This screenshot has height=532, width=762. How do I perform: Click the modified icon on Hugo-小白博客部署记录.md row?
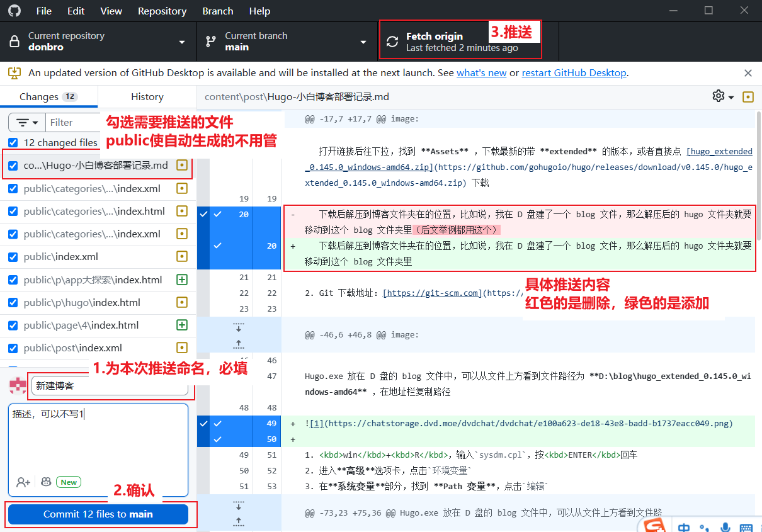coord(181,166)
